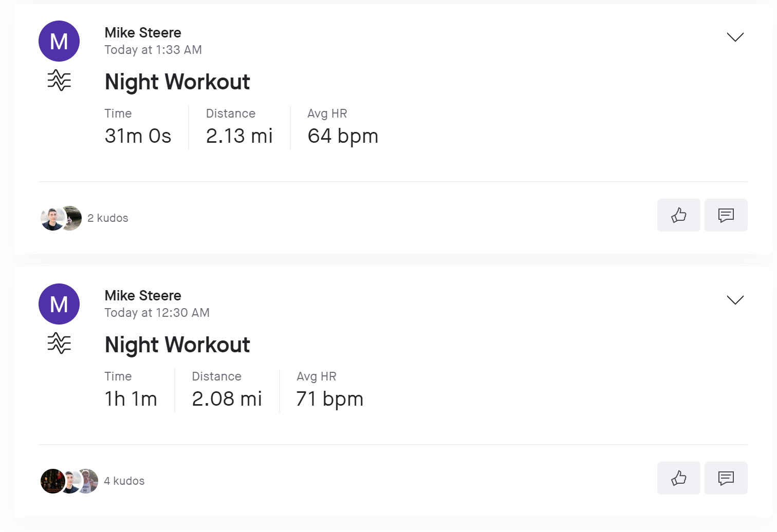Click the dark red kudos avatar on bottom card
The height and width of the screenshot is (532, 777).
52,481
